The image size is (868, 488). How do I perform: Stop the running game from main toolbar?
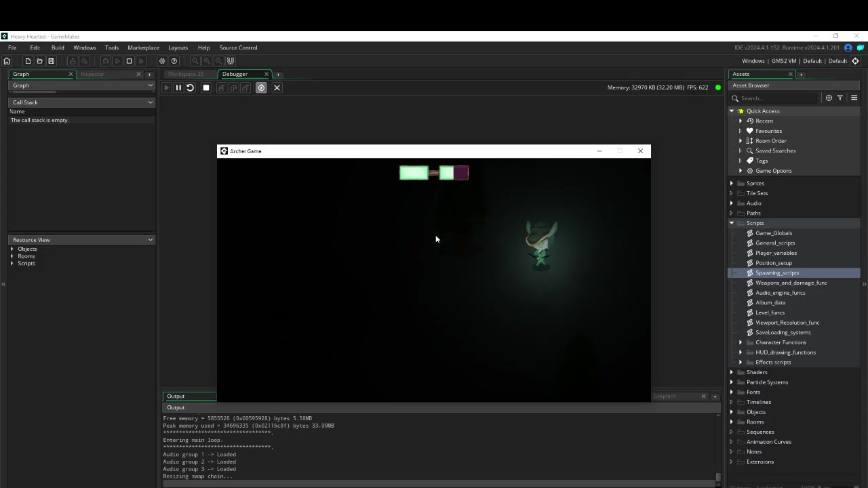click(129, 61)
